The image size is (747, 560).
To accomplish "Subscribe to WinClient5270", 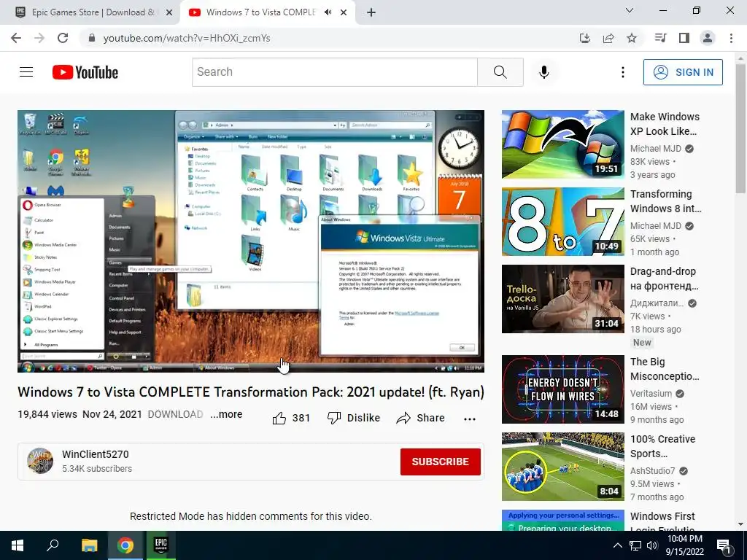I will coord(440,462).
